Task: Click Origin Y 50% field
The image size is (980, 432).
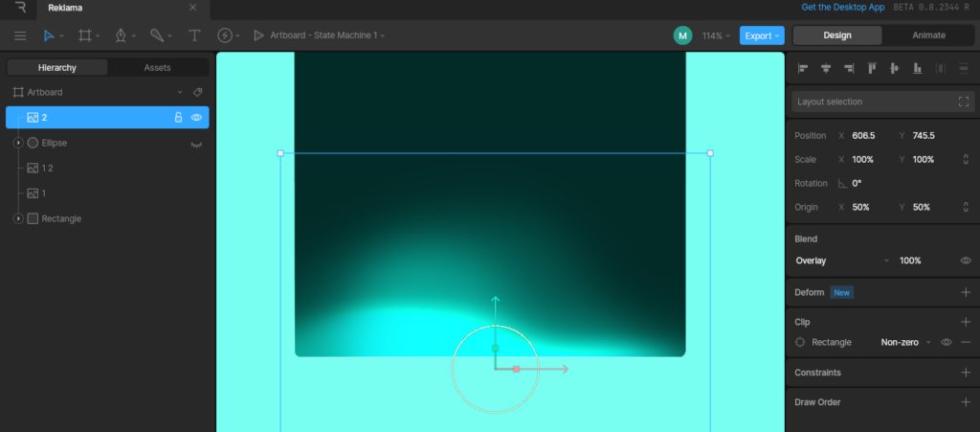Action: click(923, 207)
